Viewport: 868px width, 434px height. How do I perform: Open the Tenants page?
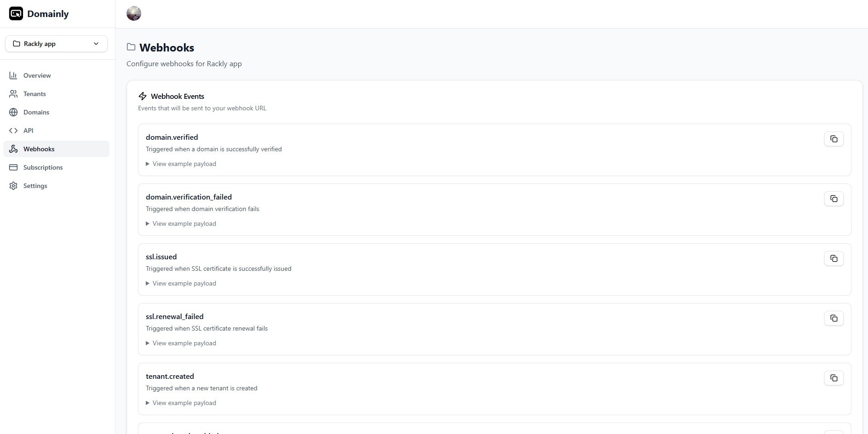(x=56, y=94)
